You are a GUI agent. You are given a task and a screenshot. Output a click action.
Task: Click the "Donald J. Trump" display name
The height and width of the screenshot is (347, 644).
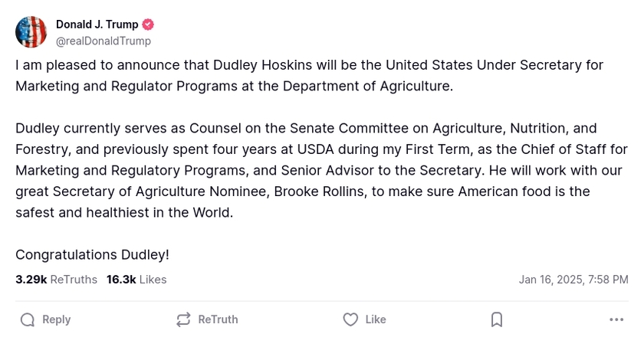pos(97,25)
